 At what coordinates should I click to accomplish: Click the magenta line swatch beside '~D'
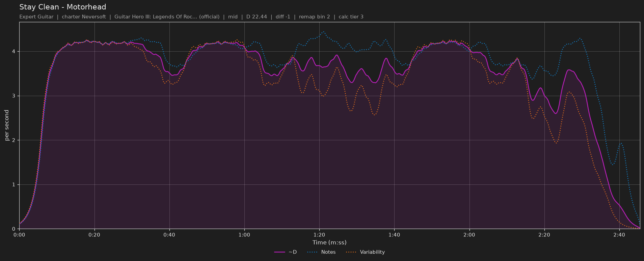pos(280,252)
